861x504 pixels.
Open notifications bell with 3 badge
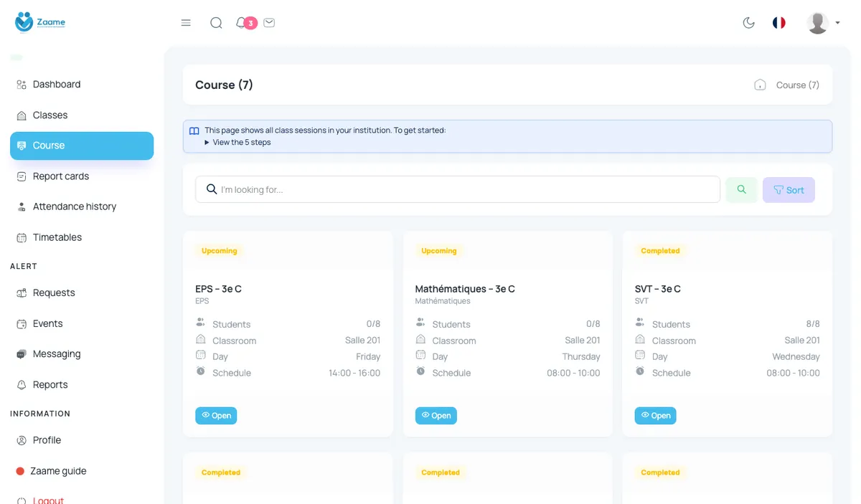[245, 23]
